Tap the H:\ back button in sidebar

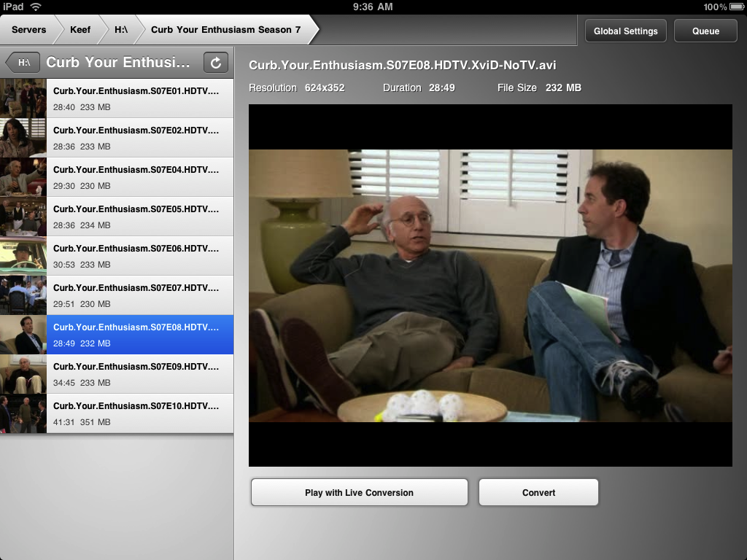point(23,63)
